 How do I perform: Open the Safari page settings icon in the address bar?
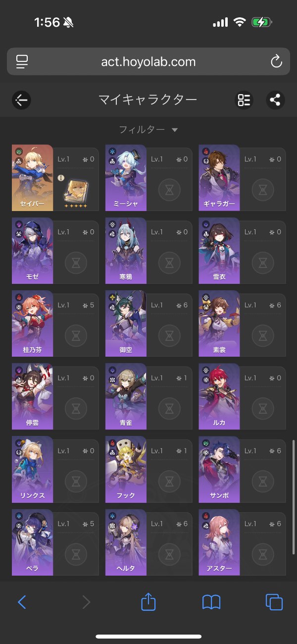click(22, 62)
